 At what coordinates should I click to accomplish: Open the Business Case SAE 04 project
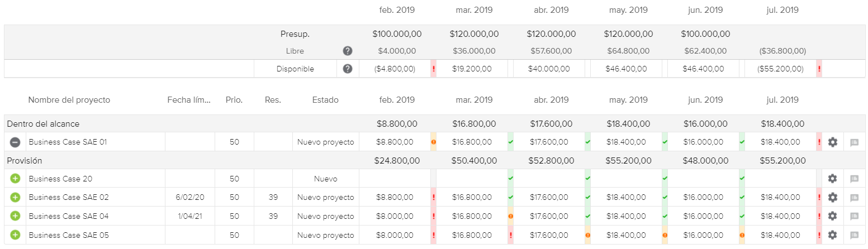69,216
